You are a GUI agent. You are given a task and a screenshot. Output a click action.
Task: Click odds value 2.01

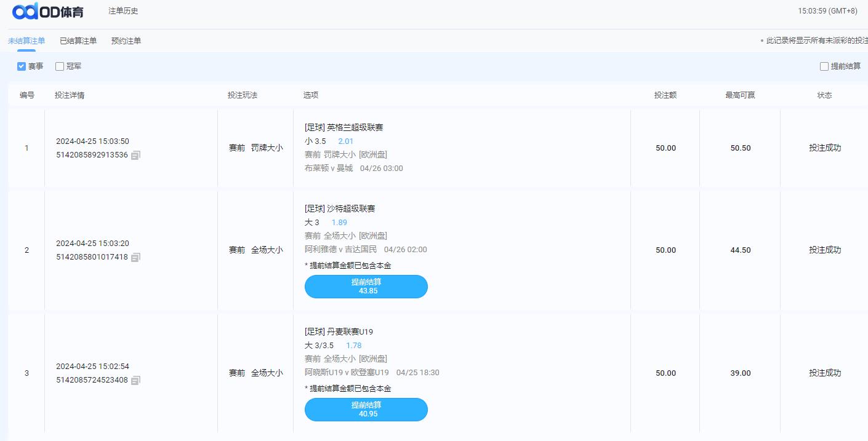(x=346, y=141)
